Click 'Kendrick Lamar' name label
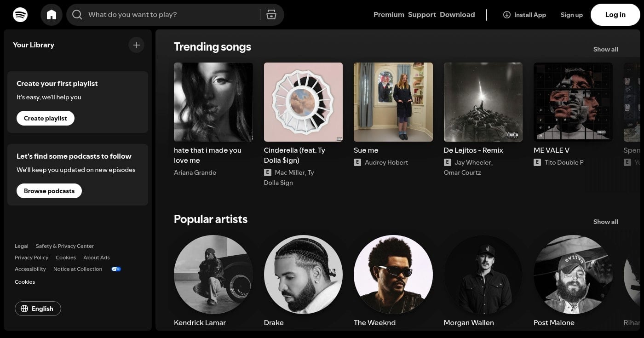Image resolution: width=644 pixels, height=338 pixels. coord(200,323)
